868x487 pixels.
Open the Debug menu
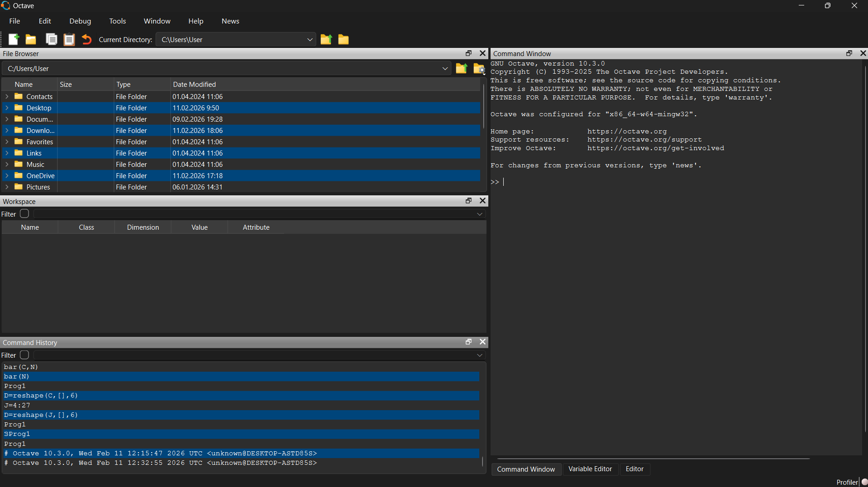[80, 21]
